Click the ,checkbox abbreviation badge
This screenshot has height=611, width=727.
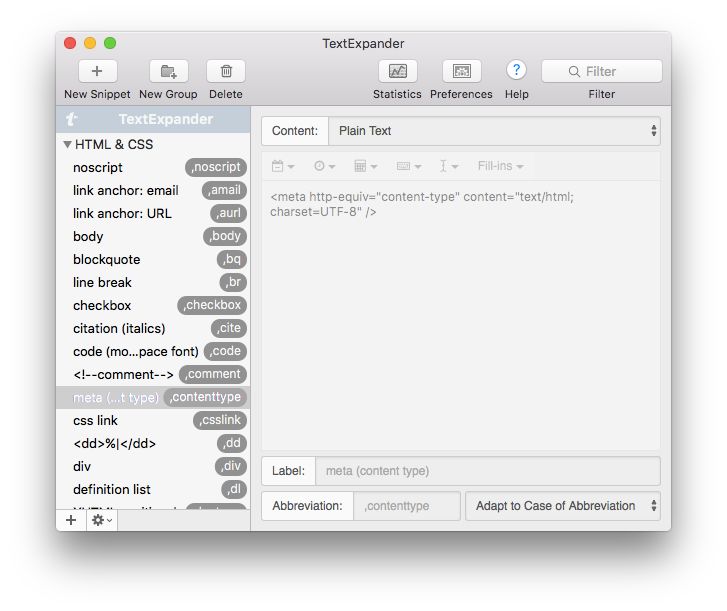pyautogui.click(x=212, y=306)
